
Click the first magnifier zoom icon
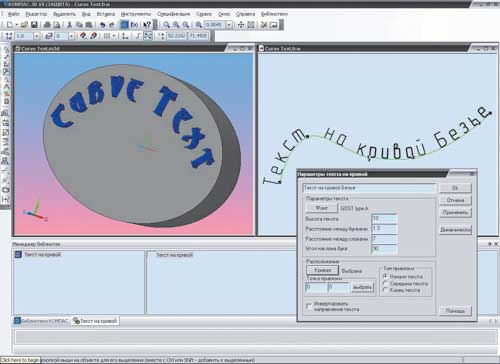(166, 25)
